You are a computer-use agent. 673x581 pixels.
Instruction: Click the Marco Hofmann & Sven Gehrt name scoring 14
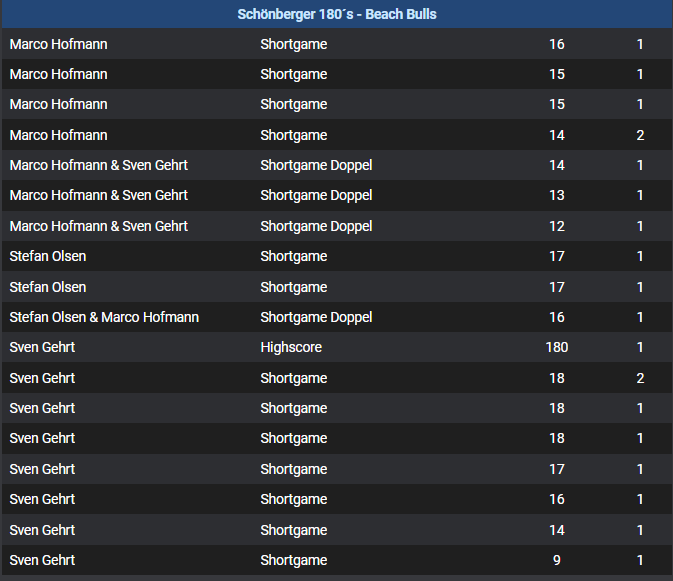98,165
